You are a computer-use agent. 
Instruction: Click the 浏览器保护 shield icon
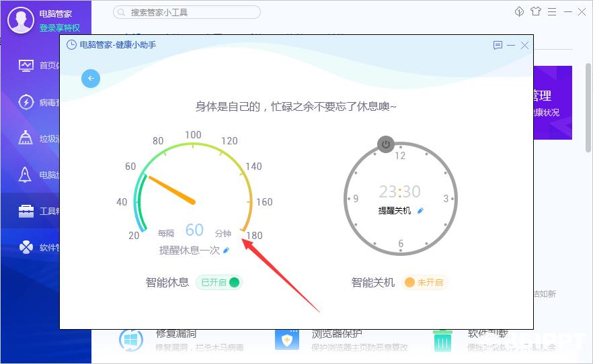[287, 340]
